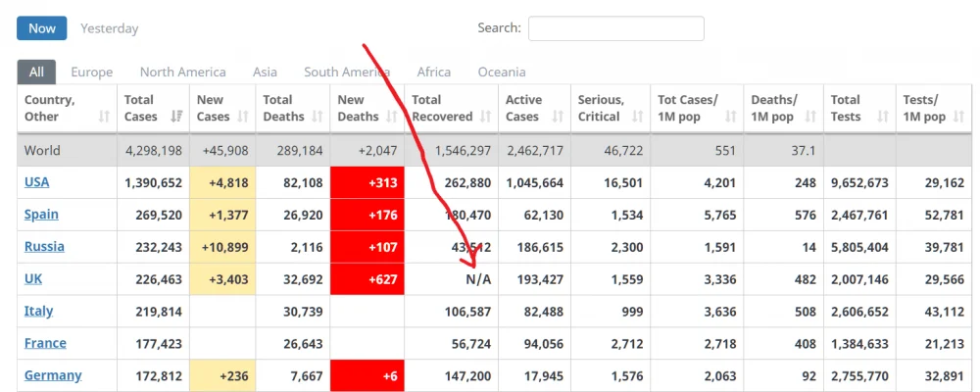Sort by Tot Cases/1M pop arrows

pos(731,117)
